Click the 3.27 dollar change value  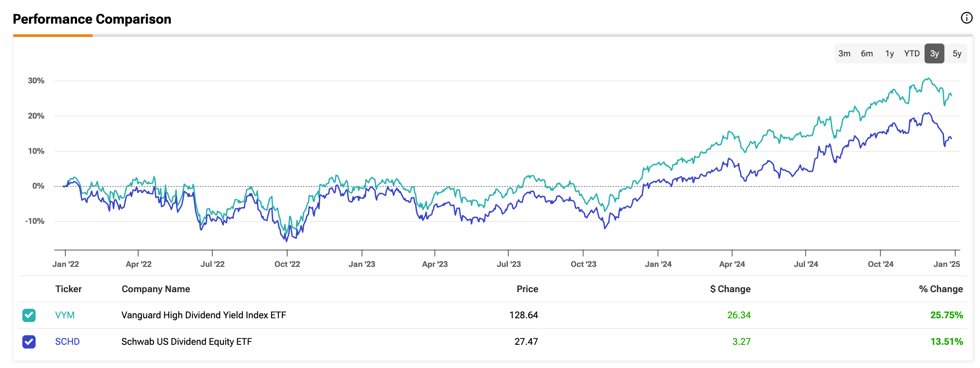click(x=742, y=341)
